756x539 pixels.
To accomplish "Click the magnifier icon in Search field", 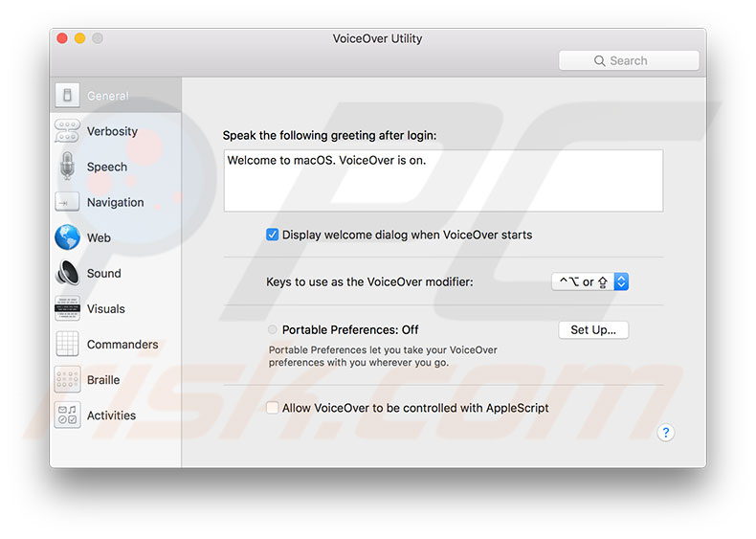I will point(599,61).
